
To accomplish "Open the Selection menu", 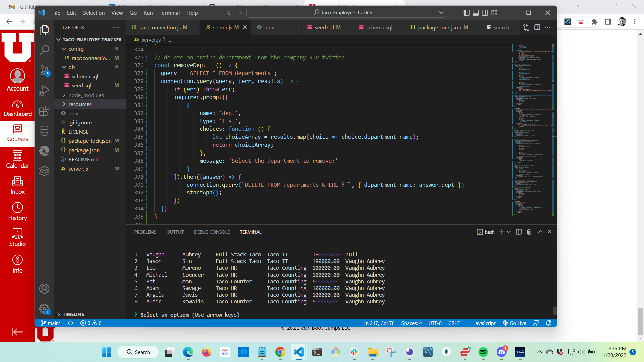I will pyautogui.click(x=94, y=13).
